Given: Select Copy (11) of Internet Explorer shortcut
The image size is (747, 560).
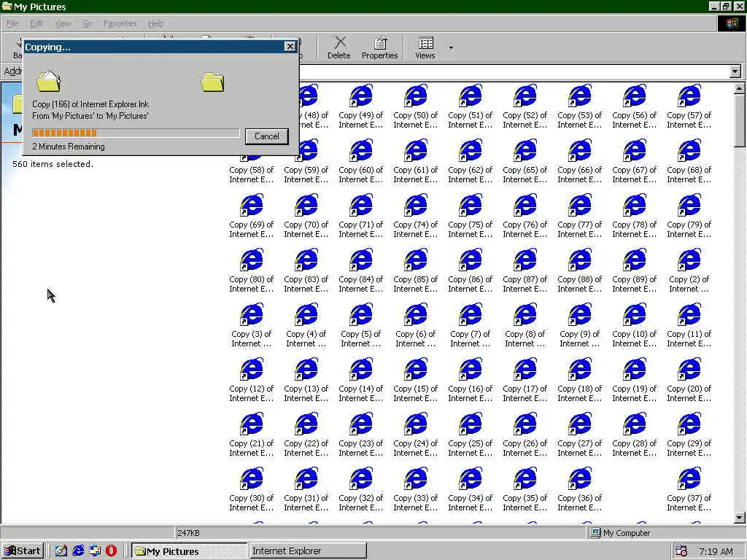Looking at the screenshot, I should (x=689, y=326).
